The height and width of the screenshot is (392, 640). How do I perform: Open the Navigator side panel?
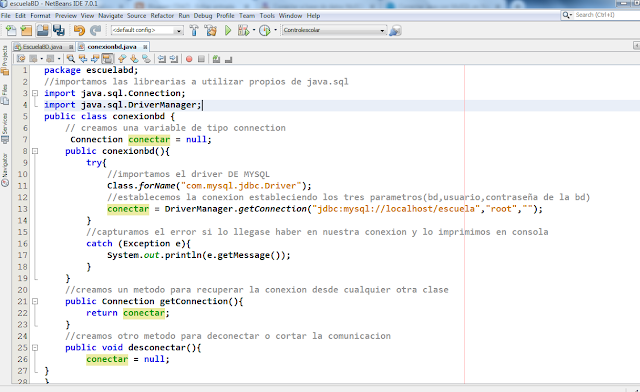(5, 170)
